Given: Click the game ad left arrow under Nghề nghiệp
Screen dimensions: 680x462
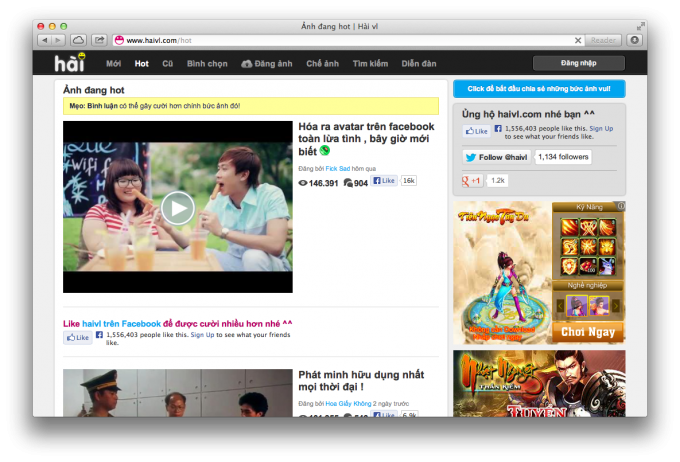Looking at the screenshot, I should [x=560, y=306].
